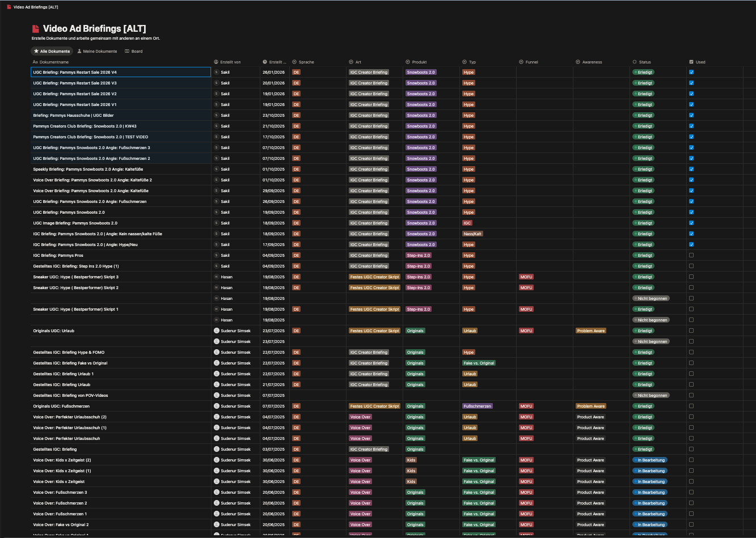This screenshot has height=538, width=756.
Task: Check Used for Gestelltes IGC: Briefing Urlaub 1 row
Action: coord(691,374)
